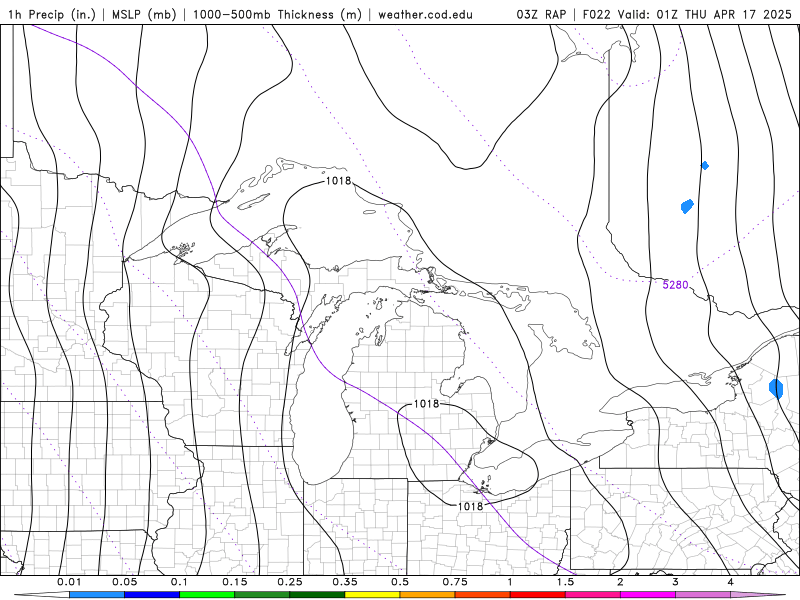Click the weather.cod.edu source text
800x600 pixels.
pos(425,14)
